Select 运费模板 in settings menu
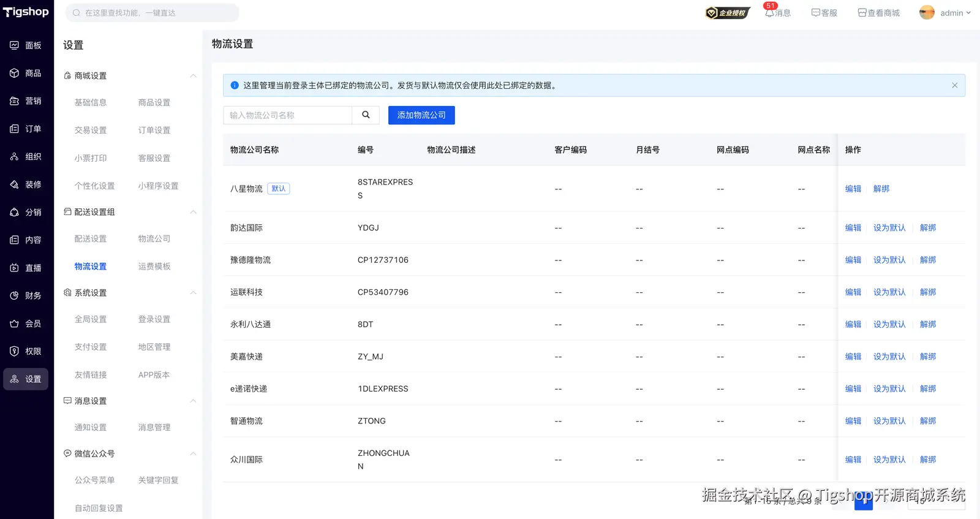This screenshot has width=980, height=519. tap(154, 266)
